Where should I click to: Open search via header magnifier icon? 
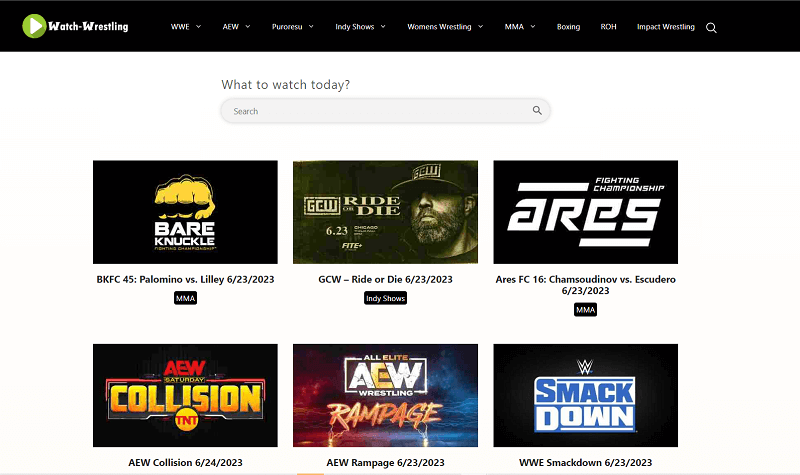pos(711,28)
